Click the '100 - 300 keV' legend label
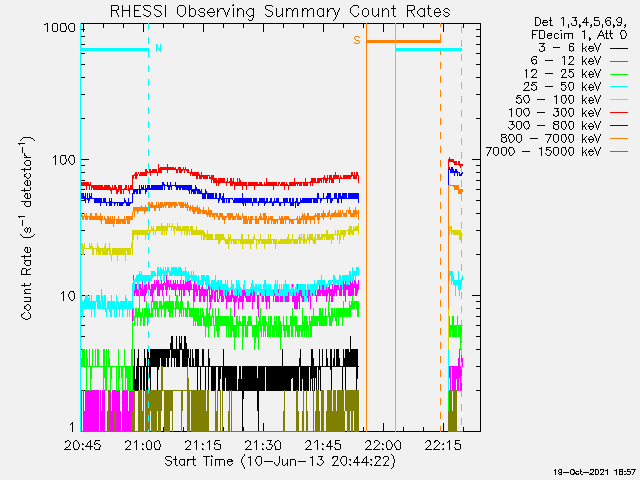Image resolution: width=640 pixels, height=480 pixels. pyautogui.click(x=554, y=113)
